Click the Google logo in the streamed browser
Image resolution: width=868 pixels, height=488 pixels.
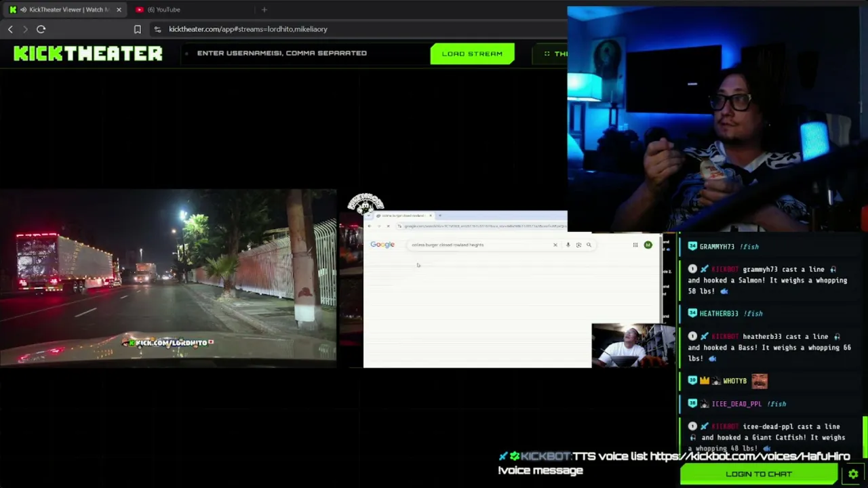[x=382, y=245]
